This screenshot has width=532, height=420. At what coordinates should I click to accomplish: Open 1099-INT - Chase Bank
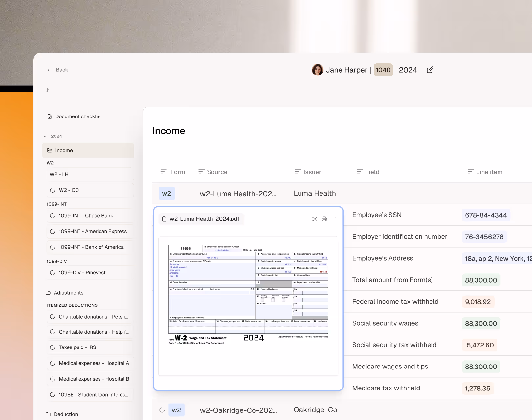[90, 216]
